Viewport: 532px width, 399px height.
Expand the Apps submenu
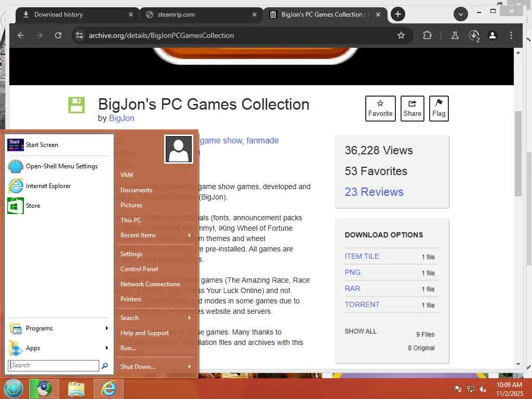click(58, 348)
